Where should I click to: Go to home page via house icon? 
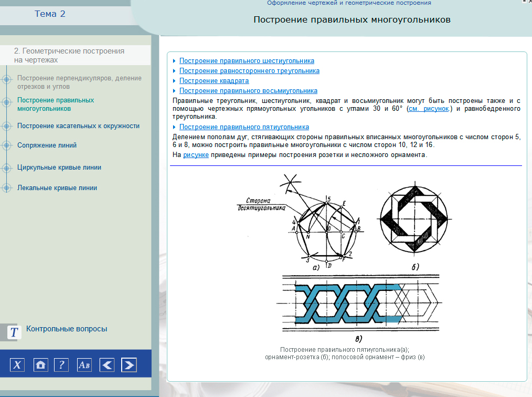(41, 365)
